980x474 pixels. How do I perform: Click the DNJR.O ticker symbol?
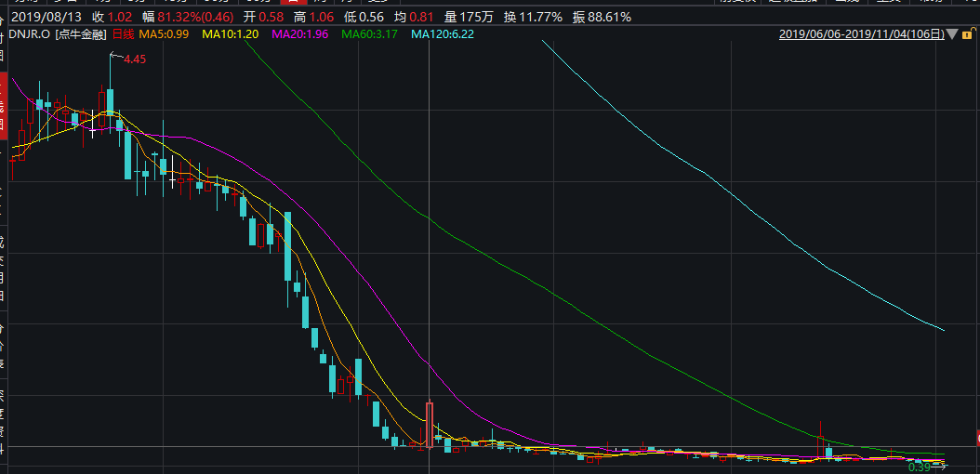pos(28,34)
